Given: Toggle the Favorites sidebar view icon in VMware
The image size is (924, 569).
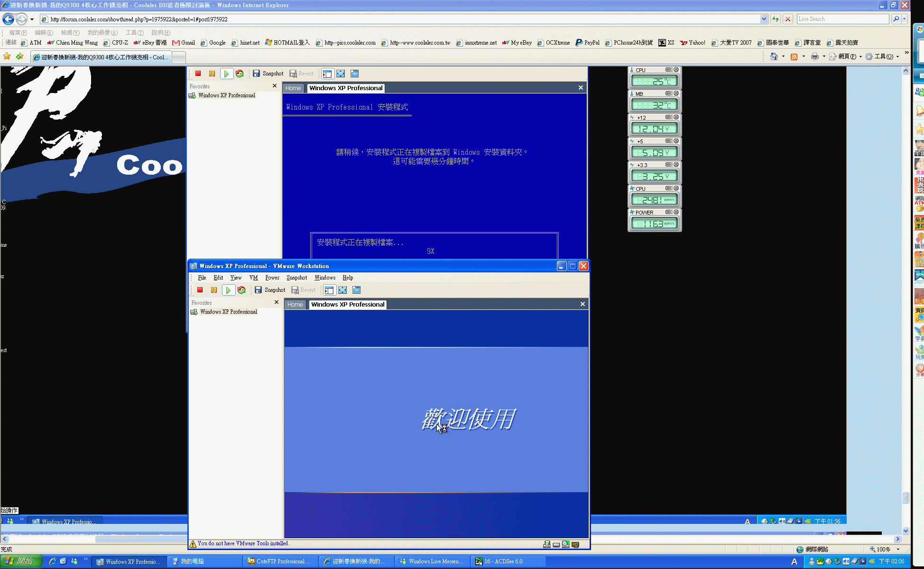Looking at the screenshot, I should pos(329,290).
